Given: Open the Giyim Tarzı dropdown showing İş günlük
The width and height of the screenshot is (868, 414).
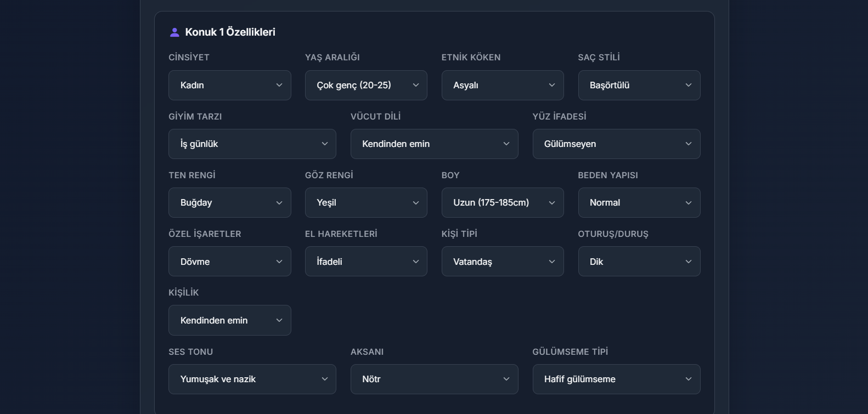Looking at the screenshot, I should (252, 144).
